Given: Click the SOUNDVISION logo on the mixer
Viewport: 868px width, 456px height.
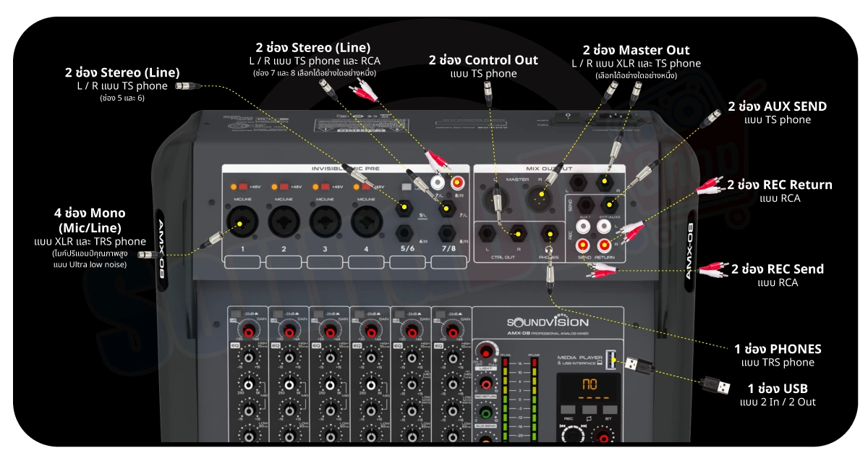Looking at the screenshot, I should 548,322.
